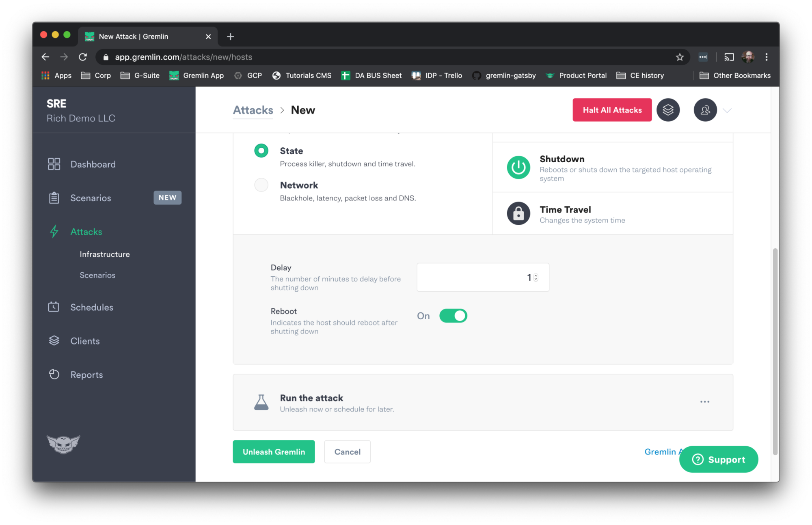Click the Gremlin mascot logo in sidebar
Viewport: 812px width, 525px height.
click(63, 444)
